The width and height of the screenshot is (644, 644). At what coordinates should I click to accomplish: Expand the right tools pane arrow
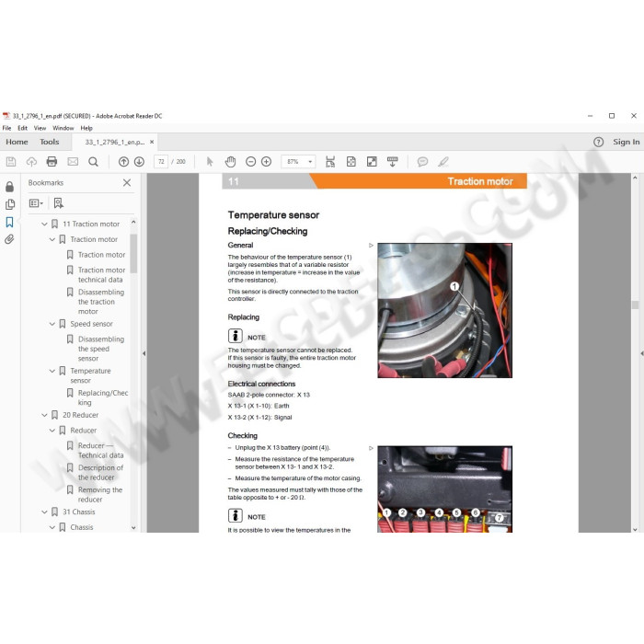pyautogui.click(x=642, y=353)
